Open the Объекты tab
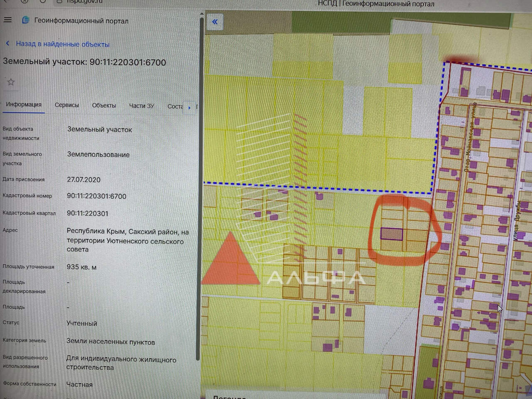 coord(104,106)
